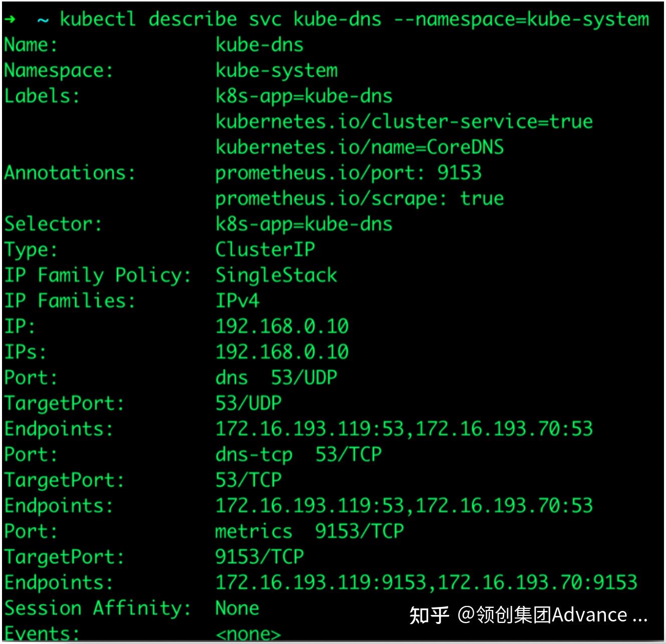666x644 pixels.
Task: Click the prometheus.io/scrape: true annotation
Action: point(360,199)
